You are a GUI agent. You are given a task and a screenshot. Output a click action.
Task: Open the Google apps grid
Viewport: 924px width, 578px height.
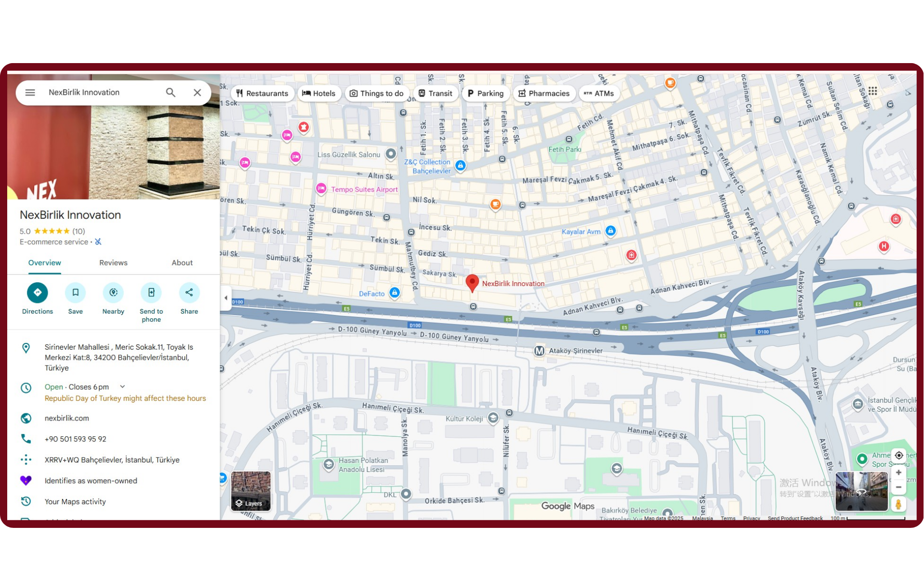click(x=873, y=91)
